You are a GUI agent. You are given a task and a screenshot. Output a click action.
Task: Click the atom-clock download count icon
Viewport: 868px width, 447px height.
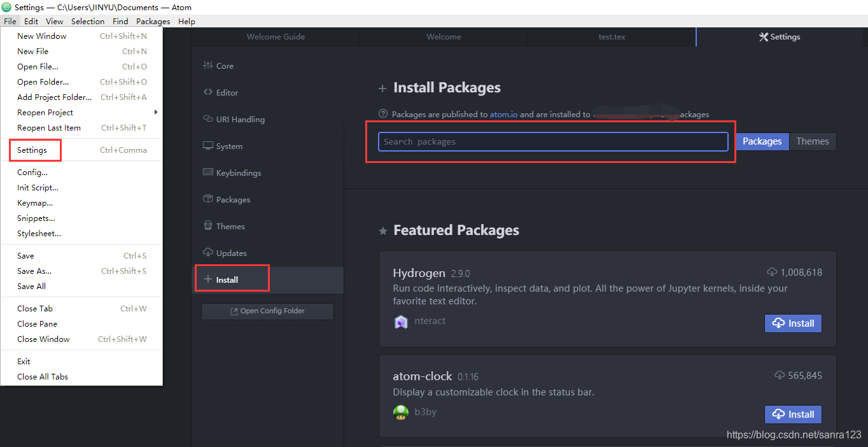[780, 376]
